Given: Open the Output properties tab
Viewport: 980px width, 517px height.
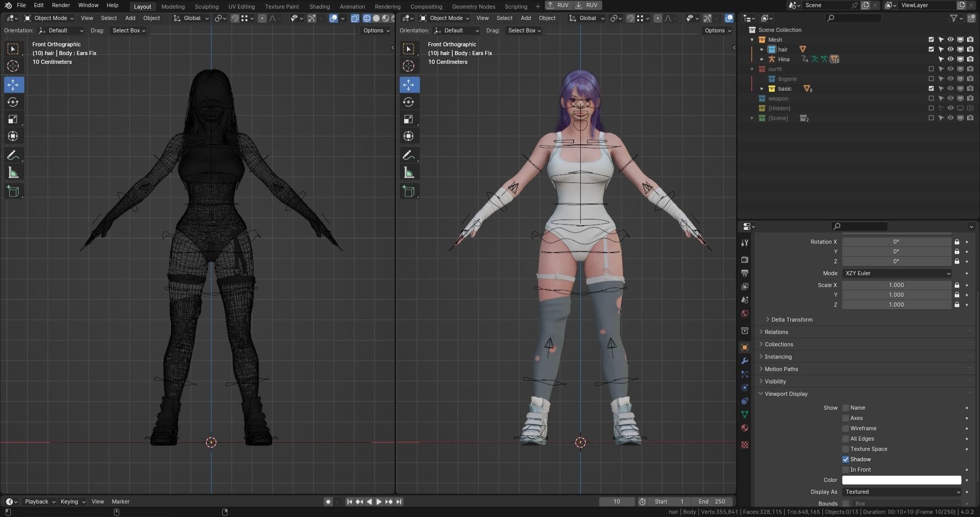Looking at the screenshot, I should pyautogui.click(x=744, y=273).
